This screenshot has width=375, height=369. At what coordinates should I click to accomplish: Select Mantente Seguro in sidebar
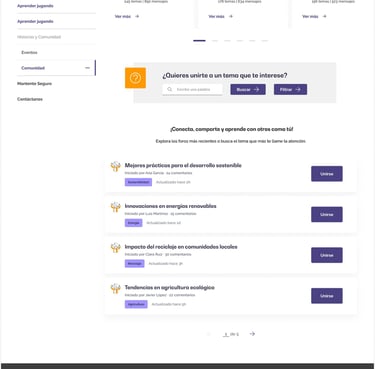click(34, 84)
